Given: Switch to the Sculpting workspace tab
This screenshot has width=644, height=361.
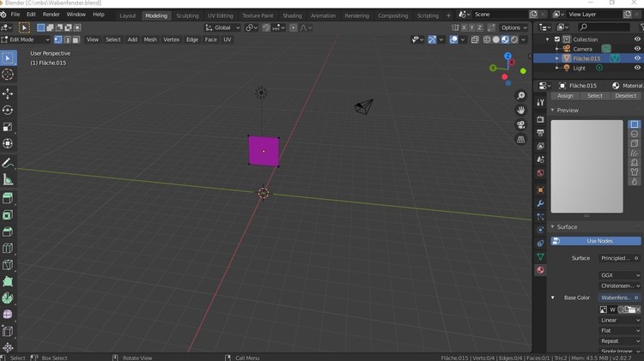Looking at the screenshot, I should [x=187, y=15].
